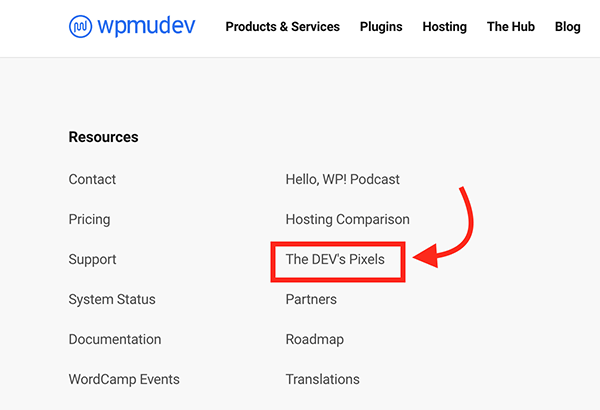600x410 pixels.
Task: Open the Hello, WP! Podcast link
Action: pos(342,180)
